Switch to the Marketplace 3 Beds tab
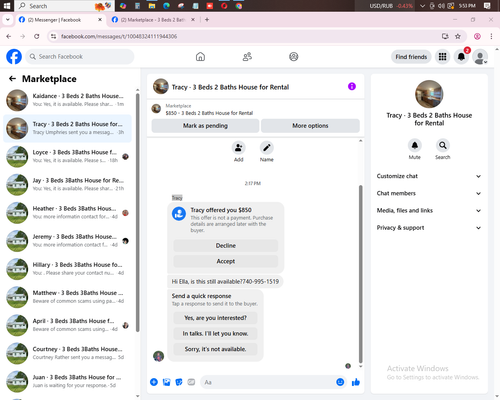The width and height of the screenshot is (500, 400). (x=153, y=20)
